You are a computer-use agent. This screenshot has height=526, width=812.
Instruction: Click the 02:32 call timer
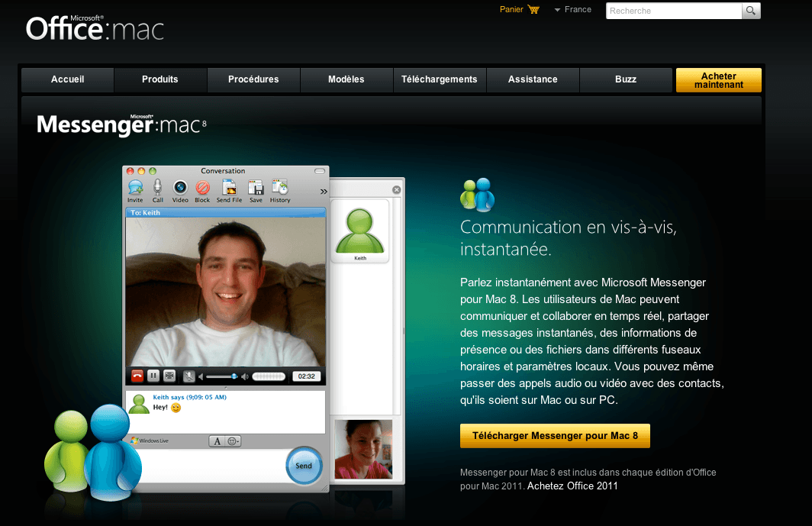pyautogui.click(x=307, y=376)
